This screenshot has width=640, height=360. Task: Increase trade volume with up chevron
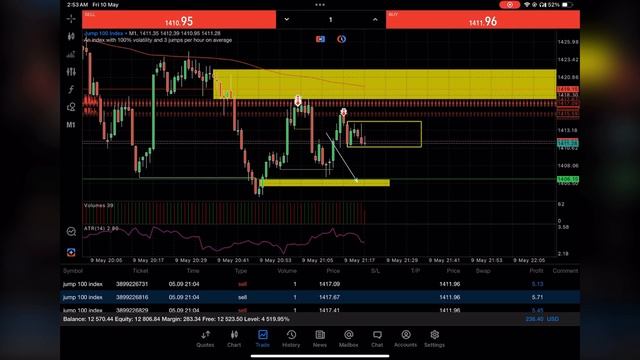tap(375, 19)
